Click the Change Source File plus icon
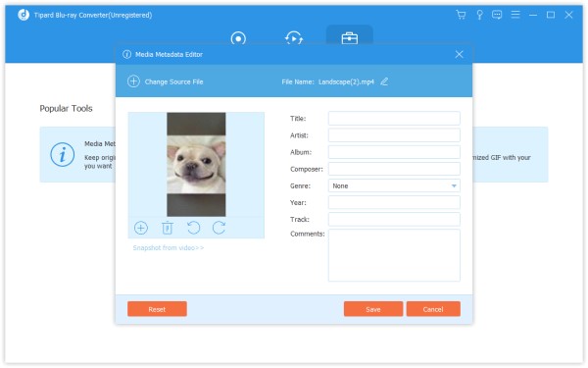 click(x=133, y=81)
